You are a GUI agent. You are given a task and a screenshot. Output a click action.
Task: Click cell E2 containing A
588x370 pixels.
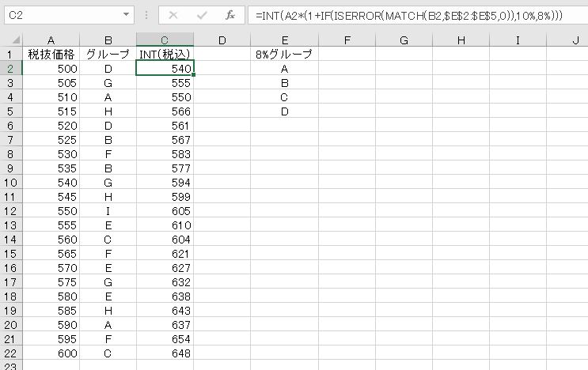(285, 69)
